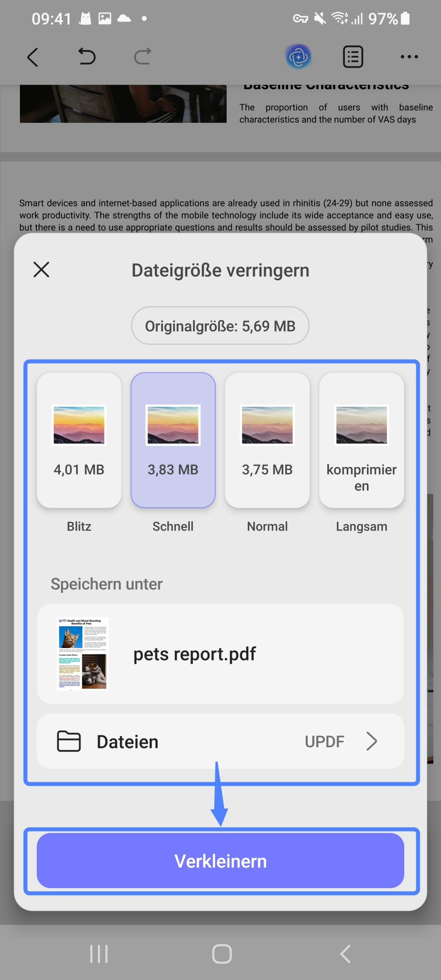Open the UPDF AI assistant icon
This screenshot has width=441, height=980.
click(299, 57)
